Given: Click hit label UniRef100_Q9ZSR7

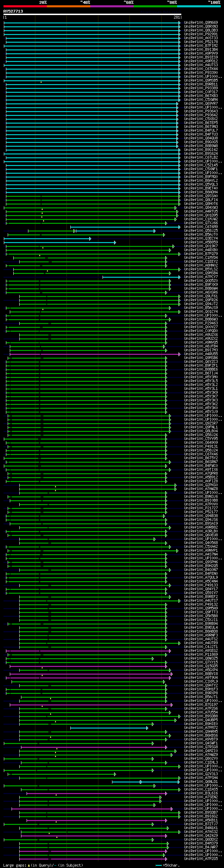Looking at the screenshot, I should [x=201, y=423].
